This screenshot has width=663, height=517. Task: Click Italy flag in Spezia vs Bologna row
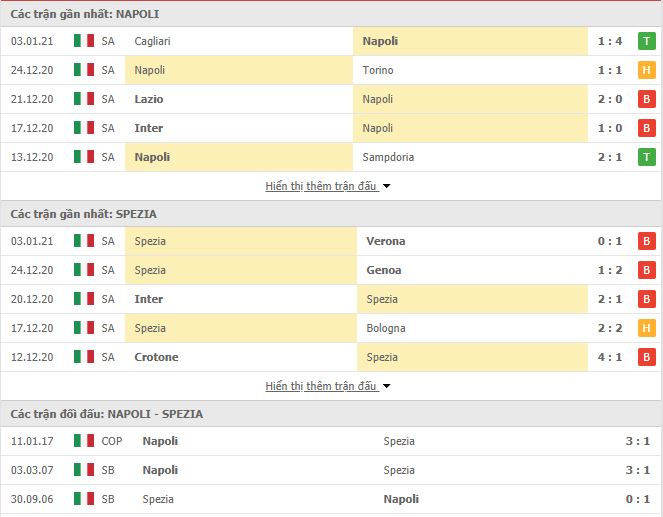coord(84,327)
